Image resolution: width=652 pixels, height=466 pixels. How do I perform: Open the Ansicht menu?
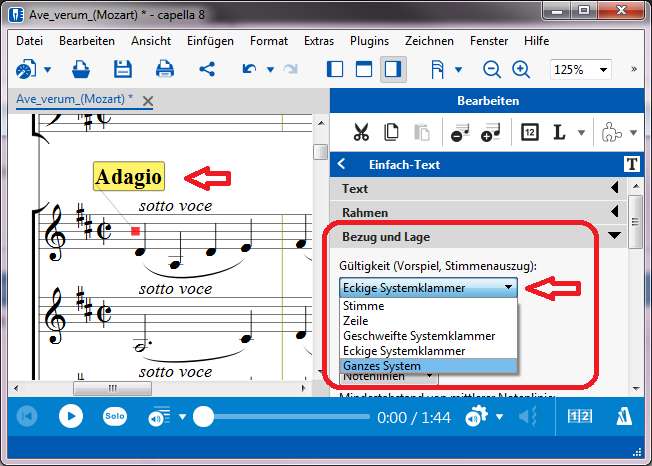pyautogui.click(x=151, y=41)
